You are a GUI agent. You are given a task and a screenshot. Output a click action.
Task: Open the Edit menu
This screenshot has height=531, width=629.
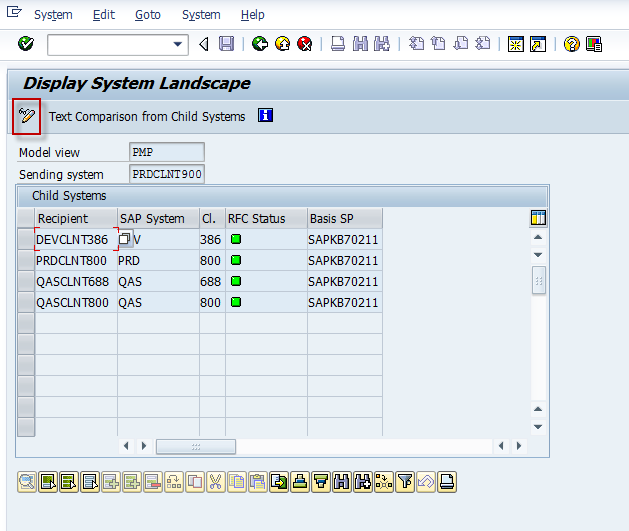(103, 15)
